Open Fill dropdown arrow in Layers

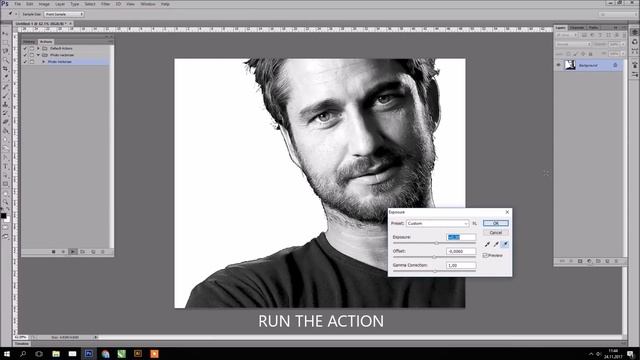[622, 53]
